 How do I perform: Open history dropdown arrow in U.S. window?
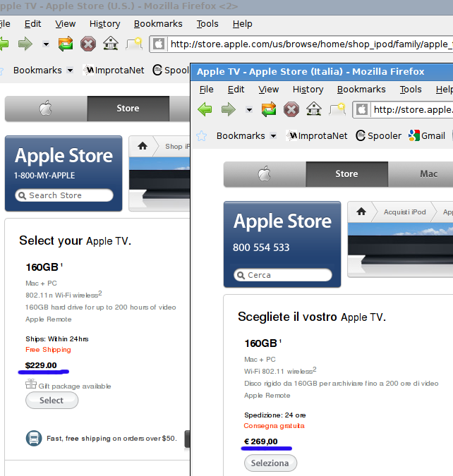coord(46,44)
